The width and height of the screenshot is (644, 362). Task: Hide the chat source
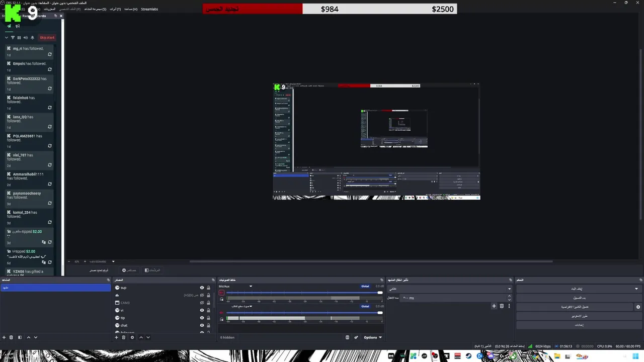[x=202, y=325]
